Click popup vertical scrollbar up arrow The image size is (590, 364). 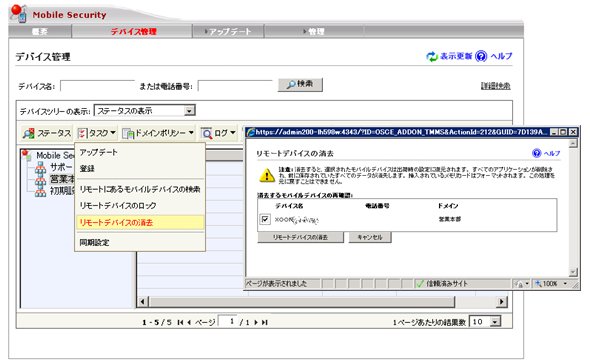573,143
